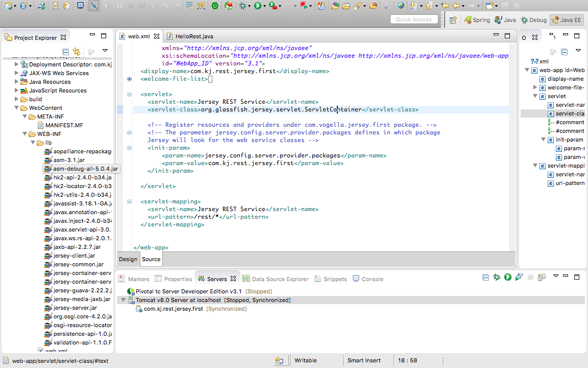Toggle Skip All Breakpoints button

(x=94, y=6)
